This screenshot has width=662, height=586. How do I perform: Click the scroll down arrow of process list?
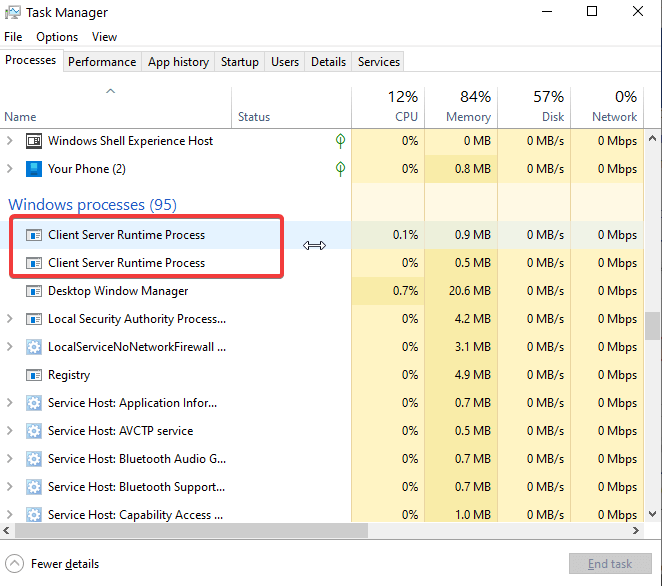(x=652, y=514)
